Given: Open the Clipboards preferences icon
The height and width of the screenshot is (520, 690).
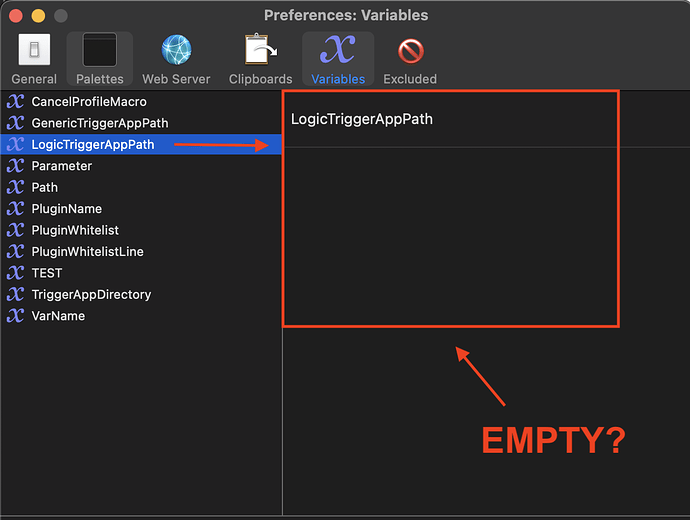Looking at the screenshot, I should pos(260,49).
